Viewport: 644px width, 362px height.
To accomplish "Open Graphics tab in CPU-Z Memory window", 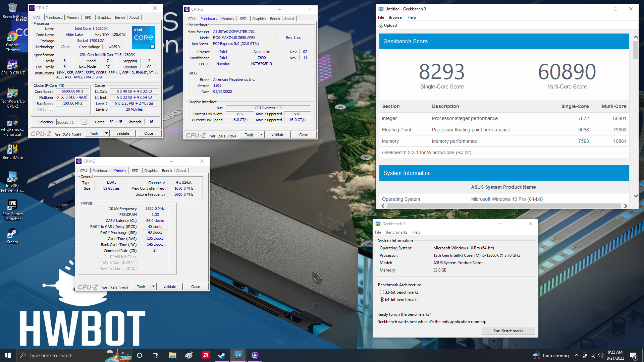I will click(151, 171).
